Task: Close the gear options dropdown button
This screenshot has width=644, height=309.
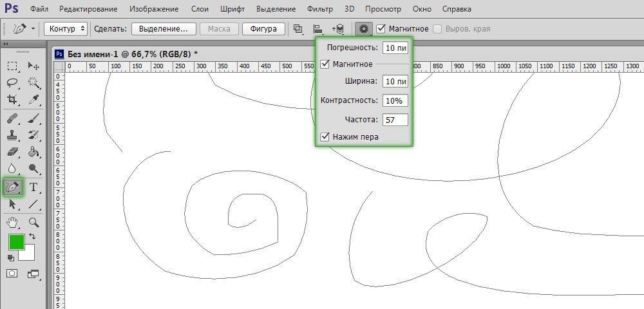Action: [363, 29]
